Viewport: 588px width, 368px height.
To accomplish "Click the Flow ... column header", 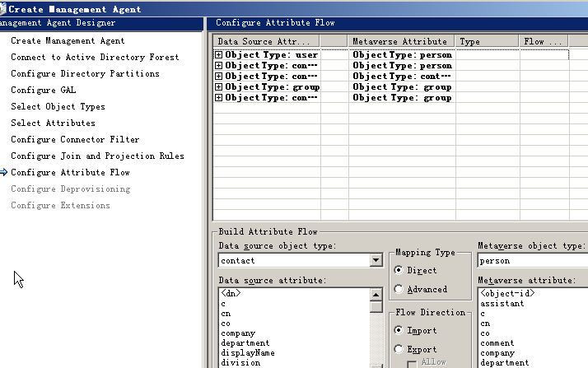I will tap(544, 41).
